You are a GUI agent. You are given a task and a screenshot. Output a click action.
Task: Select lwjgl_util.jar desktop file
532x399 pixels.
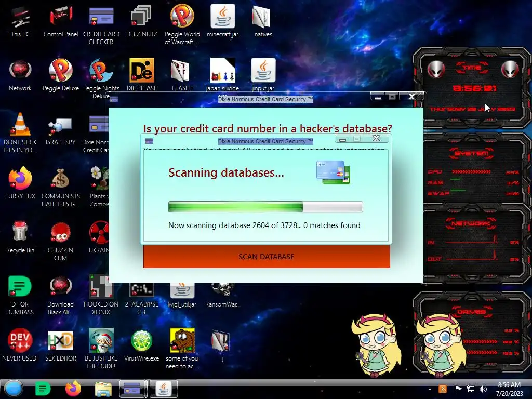point(182,296)
